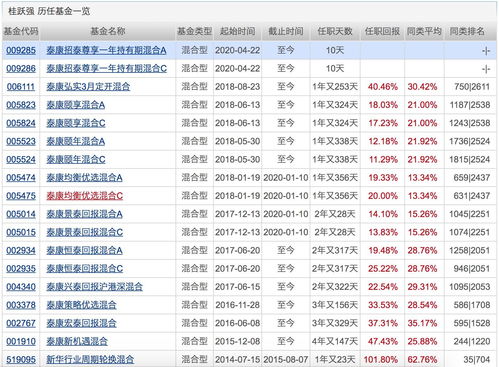Viewport: 499px width, 367px height.
Task: Select the 桂跃强 历任基金一览 title
Action: [49, 11]
